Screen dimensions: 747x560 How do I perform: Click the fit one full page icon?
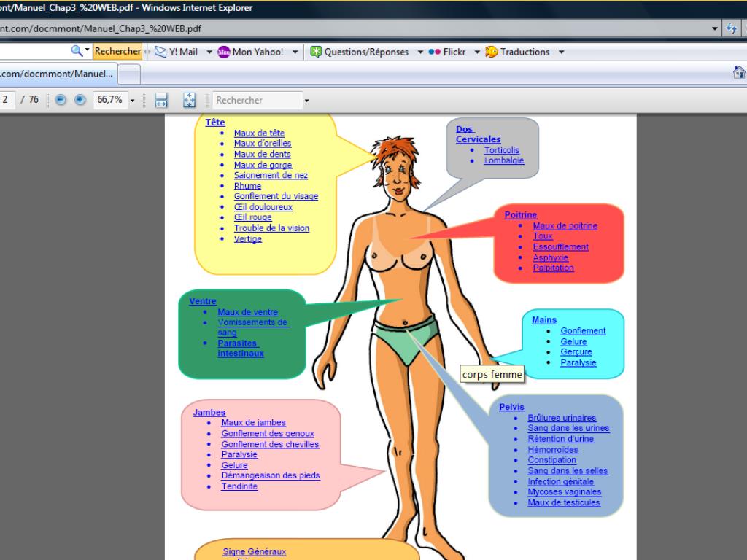[x=189, y=100]
